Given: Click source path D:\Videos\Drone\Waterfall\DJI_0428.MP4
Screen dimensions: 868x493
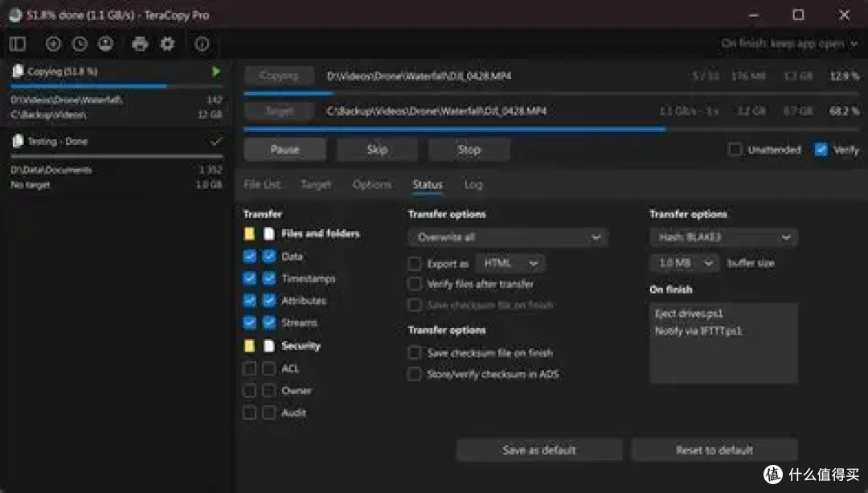Looking at the screenshot, I should tap(419, 76).
